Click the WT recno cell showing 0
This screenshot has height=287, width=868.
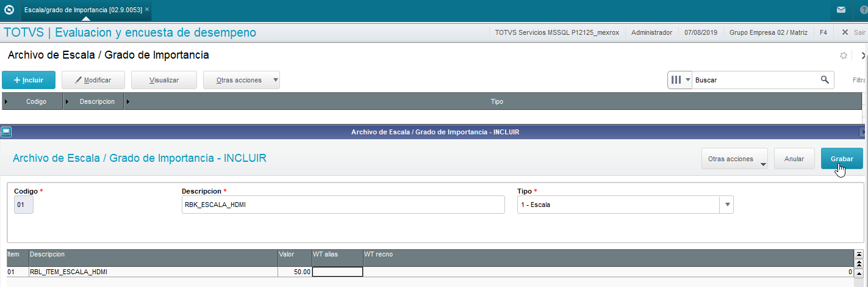tap(608, 272)
